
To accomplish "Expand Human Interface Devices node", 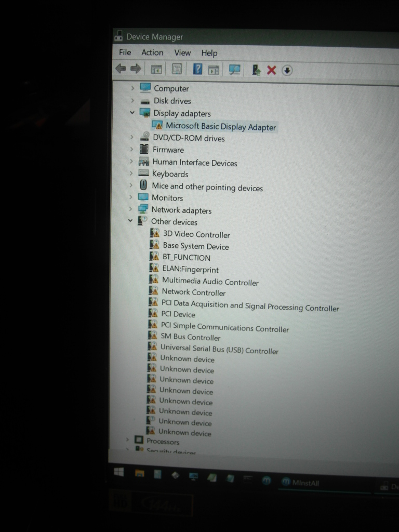I will (x=131, y=161).
